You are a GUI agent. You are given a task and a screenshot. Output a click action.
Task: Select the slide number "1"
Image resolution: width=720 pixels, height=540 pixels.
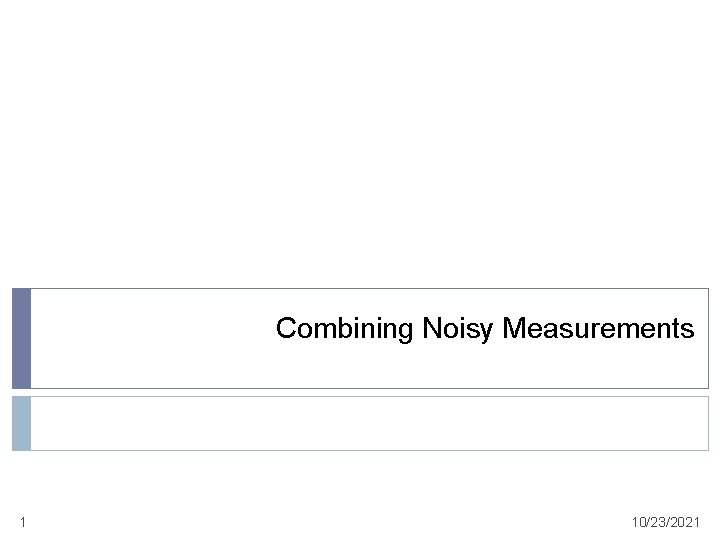coord(22,522)
